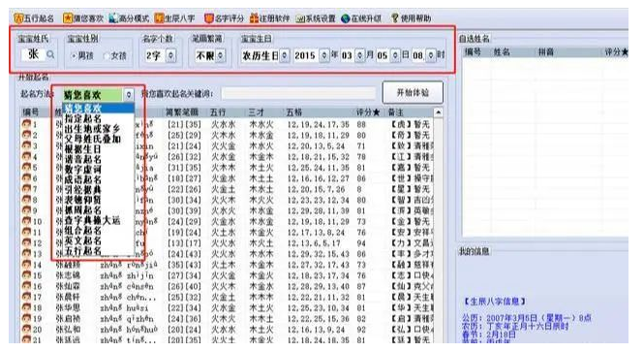Click the face icon in row 12
Viewport: 644px width, 352px height.
pyautogui.click(x=27, y=242)
